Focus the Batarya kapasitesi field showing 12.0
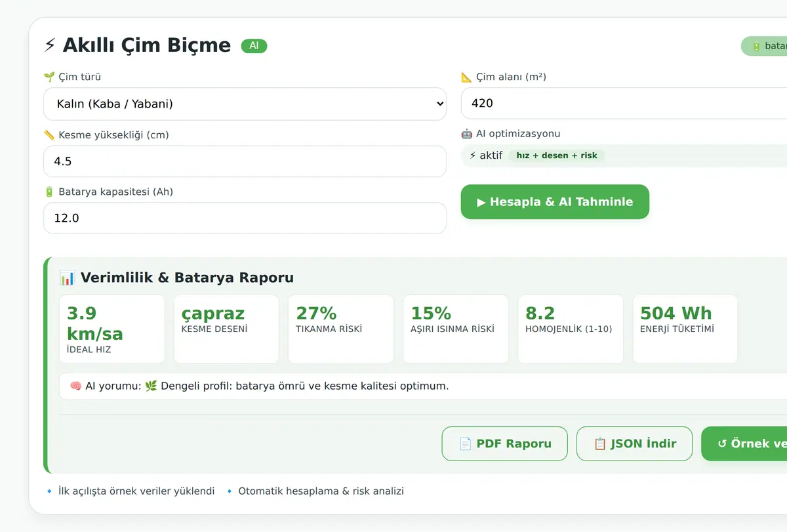Viewport: 787px width, 532px height. point(245,218)
